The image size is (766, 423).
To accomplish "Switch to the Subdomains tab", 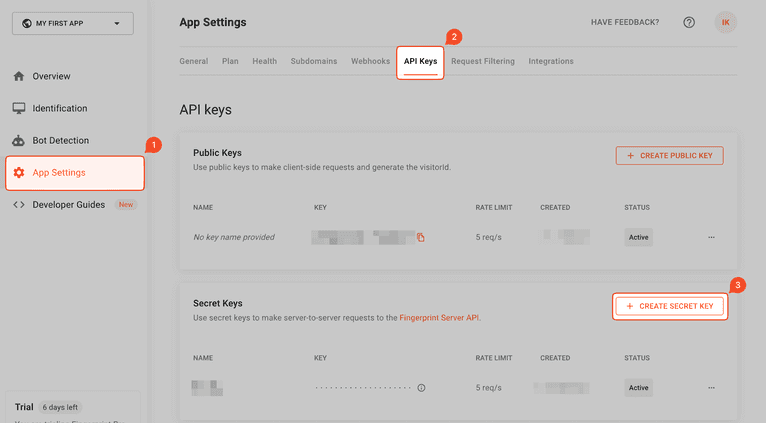I will [x=314, y=61].
